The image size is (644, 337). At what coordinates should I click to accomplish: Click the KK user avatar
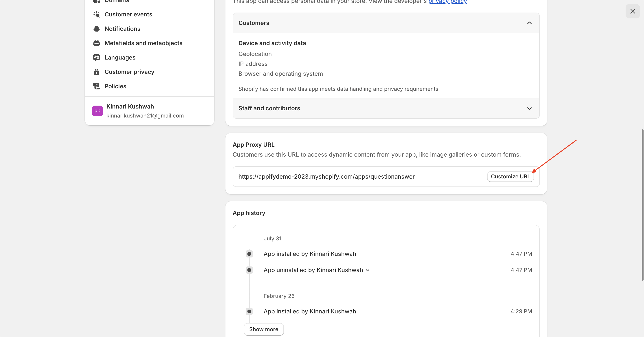click(97, 111)
